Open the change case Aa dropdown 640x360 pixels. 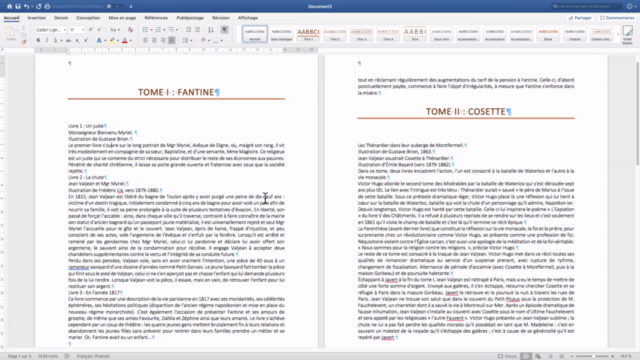pyautogui.click(x=115, y=30)
